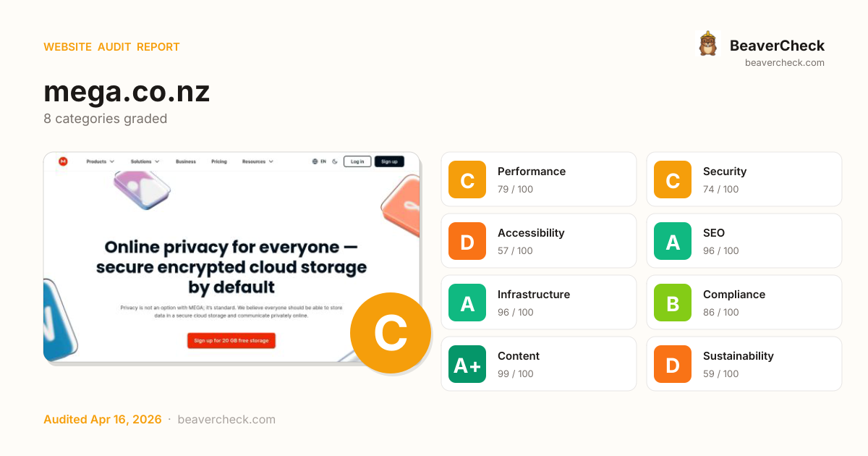Toggle dark mode with the moon icon

[x=335, y=161]
